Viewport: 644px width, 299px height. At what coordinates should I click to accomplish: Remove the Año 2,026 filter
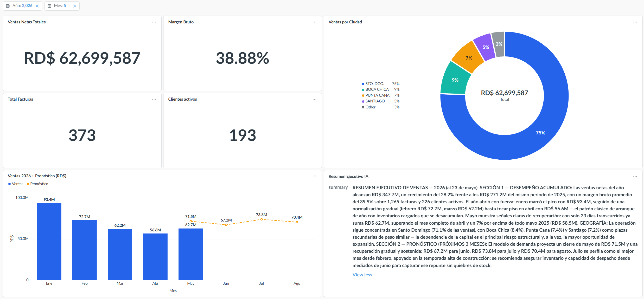pos(37,6)
